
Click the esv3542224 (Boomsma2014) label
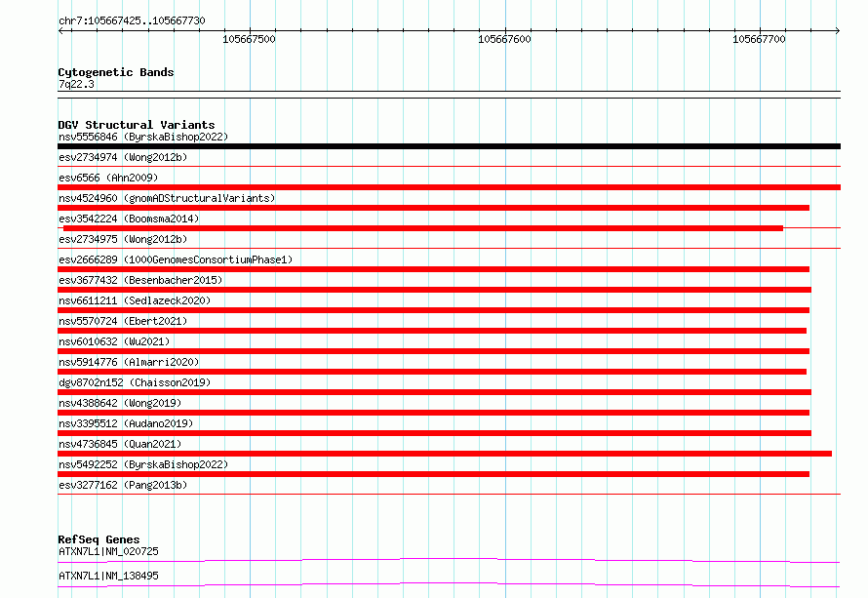click(129, 219)
